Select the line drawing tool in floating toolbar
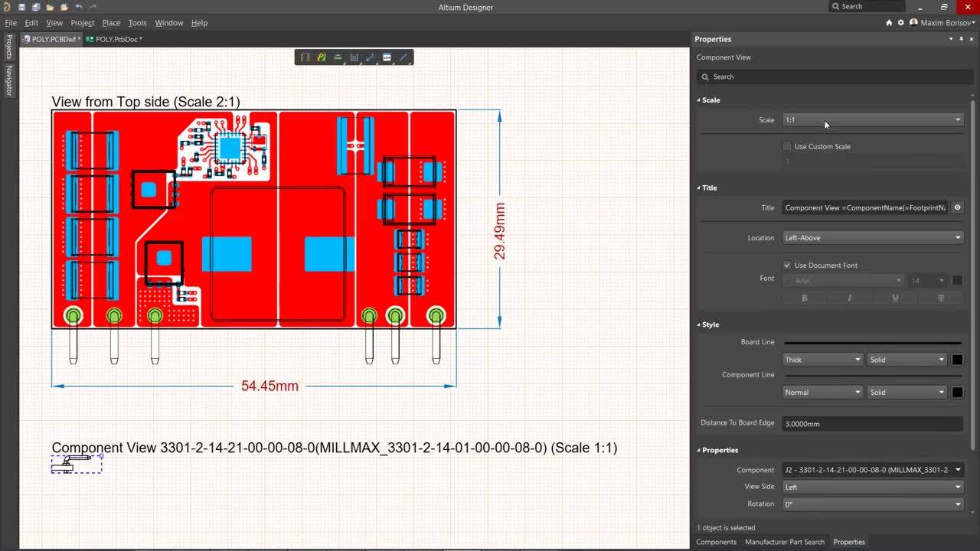This screenshot has height=551, width=980. (x=403, y=57)
